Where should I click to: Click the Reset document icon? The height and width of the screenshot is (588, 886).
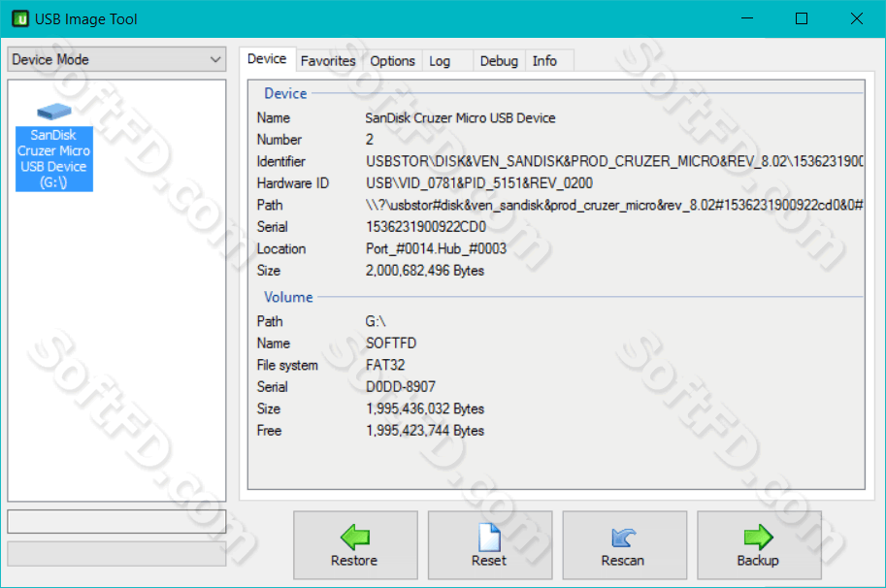click(x=489, y=537)
